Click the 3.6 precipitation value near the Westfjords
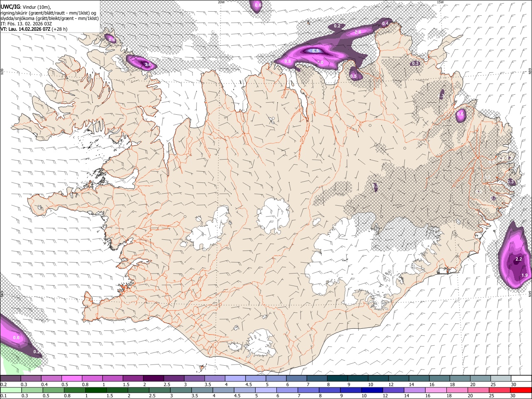The height and width of the screenshot is (399, 532). point(148,64)
